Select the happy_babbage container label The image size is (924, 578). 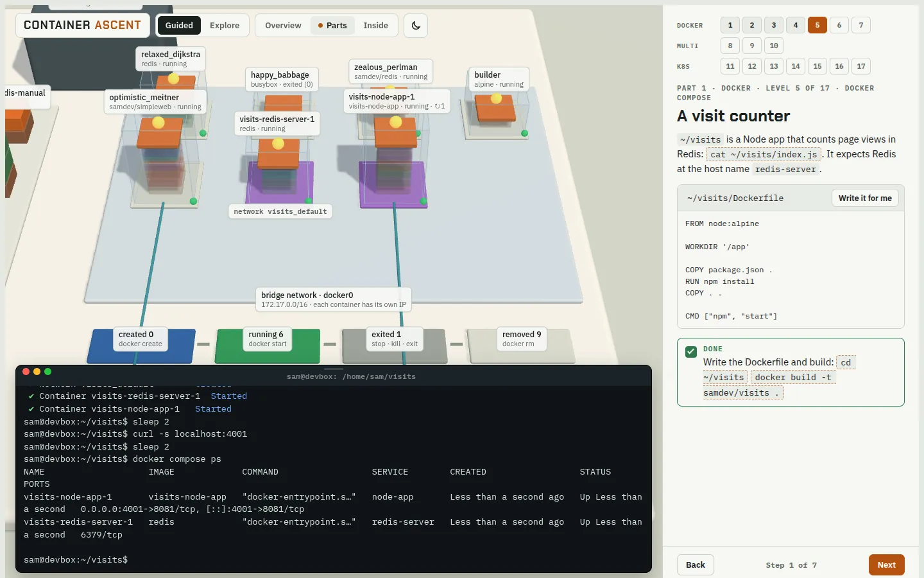(x=282, y=79)
